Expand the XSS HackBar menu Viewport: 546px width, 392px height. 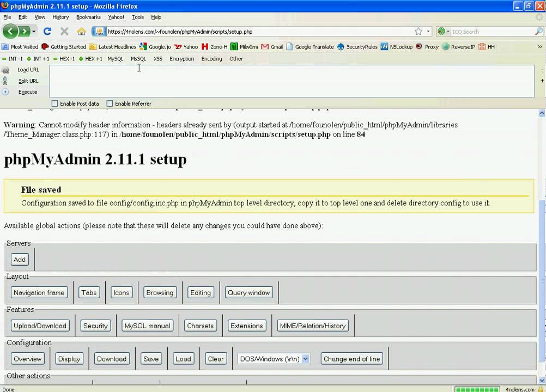tap(157, 59)
